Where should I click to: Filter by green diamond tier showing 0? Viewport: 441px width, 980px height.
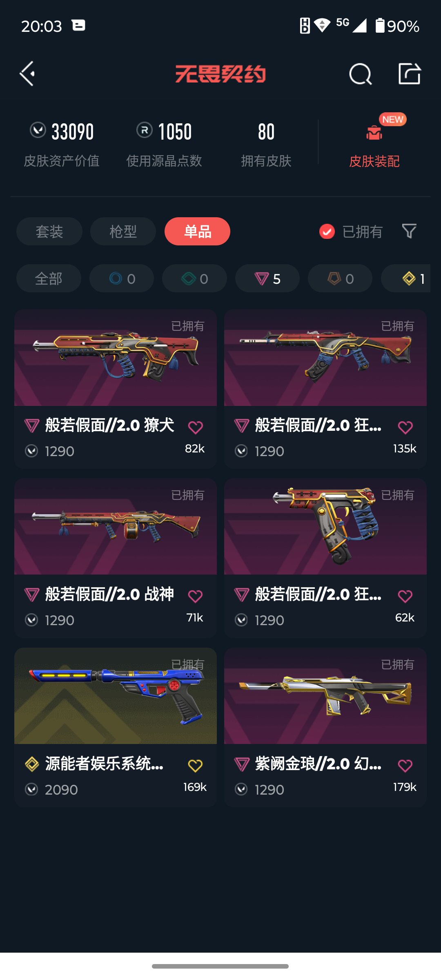pyautogui.click(x=194, y=278)
